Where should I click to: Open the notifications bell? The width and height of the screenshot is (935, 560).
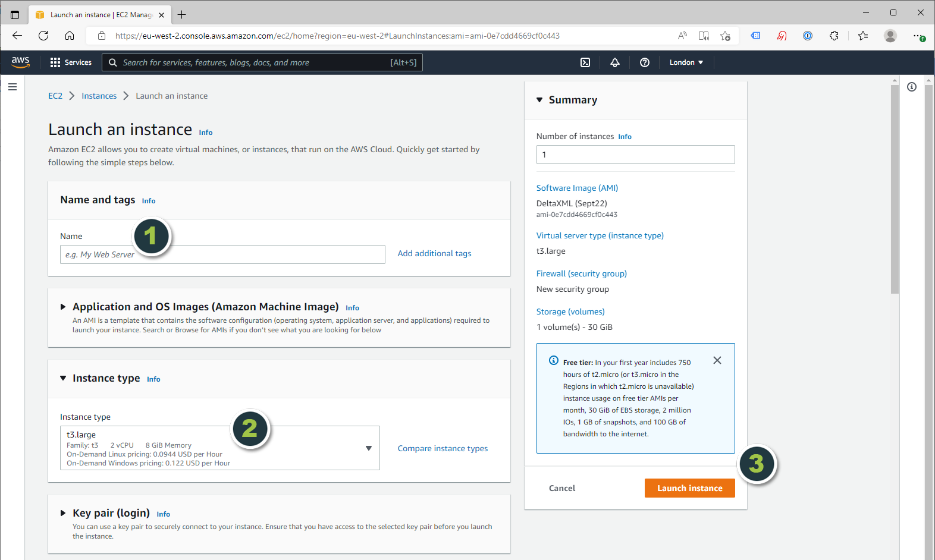pyautogui.click(x=615, y=62)
